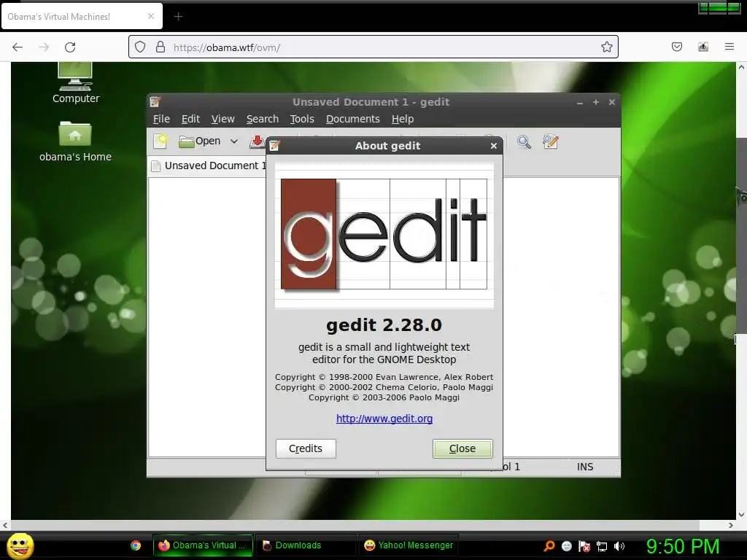The height and width of the screenshot is (560, 747).
Task: Click the extension icon next to Pocket
Action: coord(703,47)
